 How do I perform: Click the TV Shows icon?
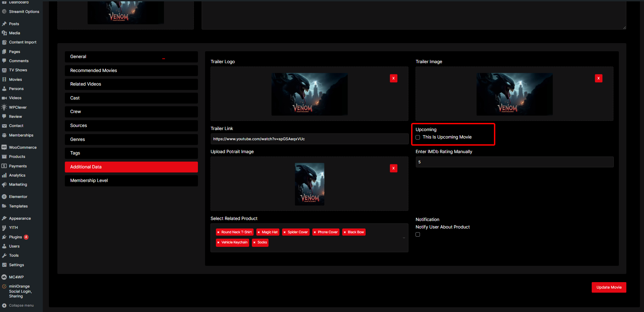pos(4,70)
